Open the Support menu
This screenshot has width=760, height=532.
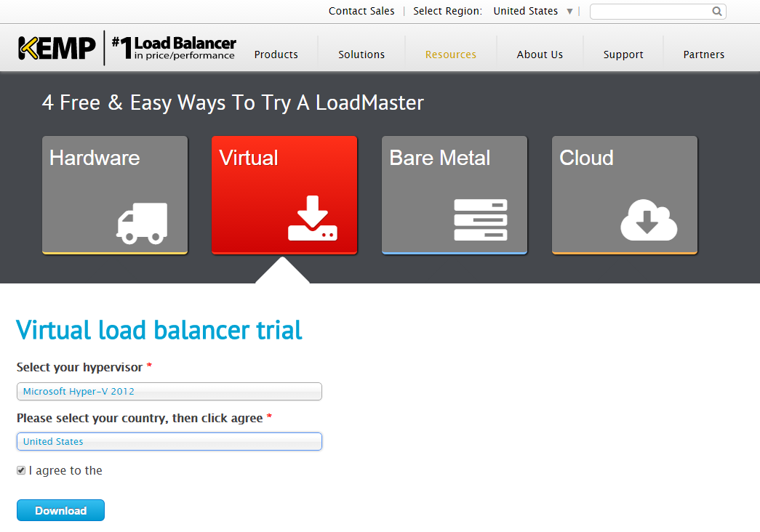623,55
